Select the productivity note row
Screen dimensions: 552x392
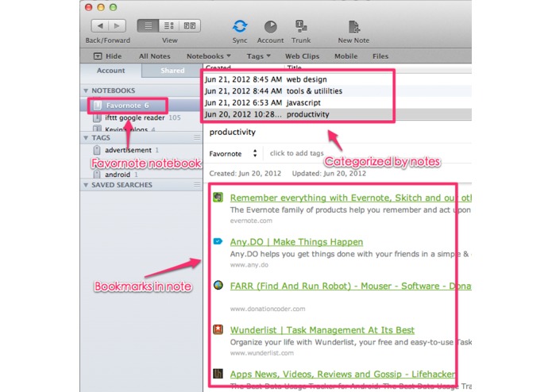coord(338,114)
